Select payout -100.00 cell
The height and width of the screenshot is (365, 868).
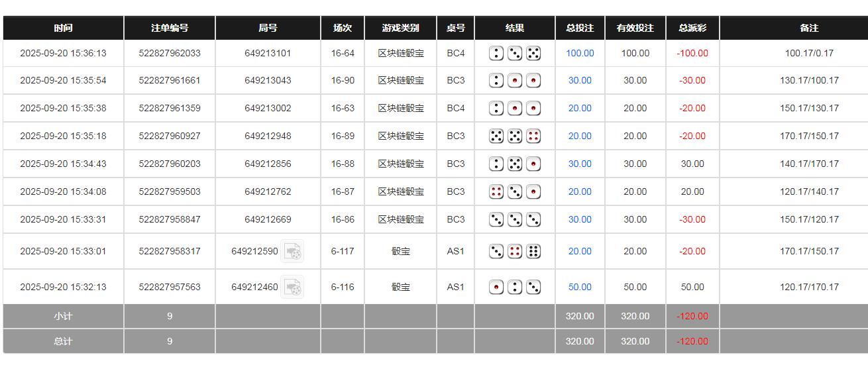pyautogui.click(x=692, y=53)
